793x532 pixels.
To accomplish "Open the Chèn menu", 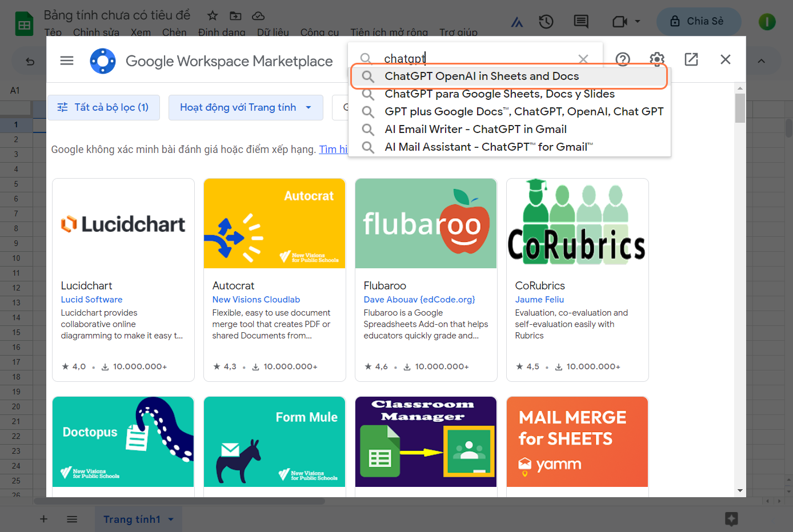I will coord(174,32).
